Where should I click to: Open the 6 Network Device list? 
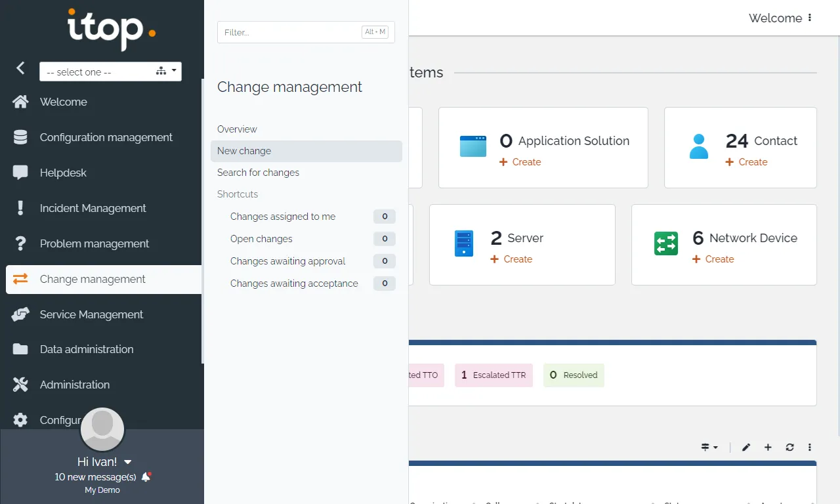(745, 238)
